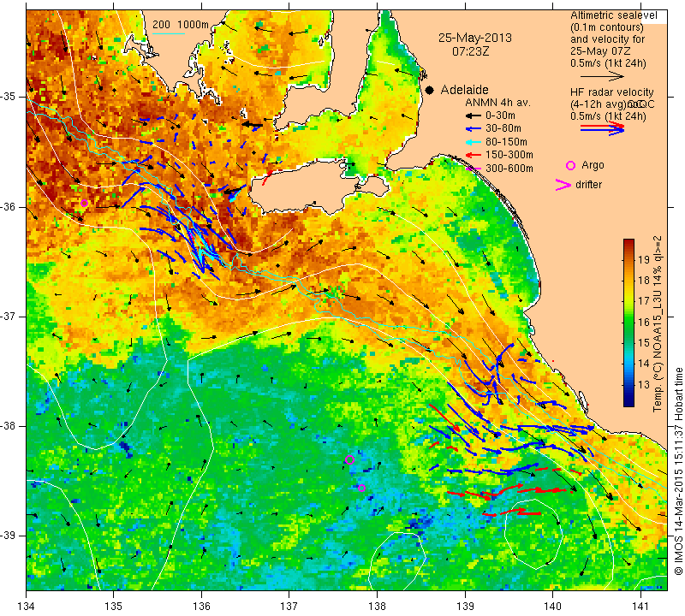685x616 pixels.
Task: Click the closed sea-level contour near 139.7, -39
Action: click(x=533, y=536)
